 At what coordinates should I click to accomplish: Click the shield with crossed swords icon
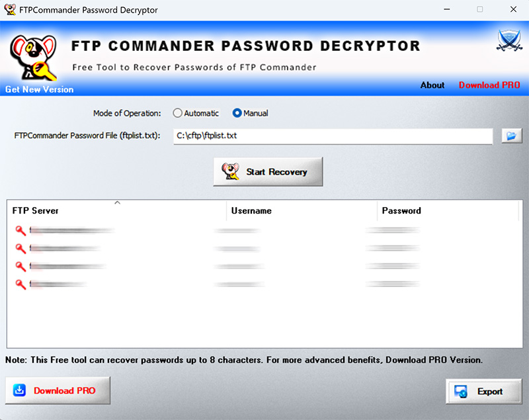point(509,42)
